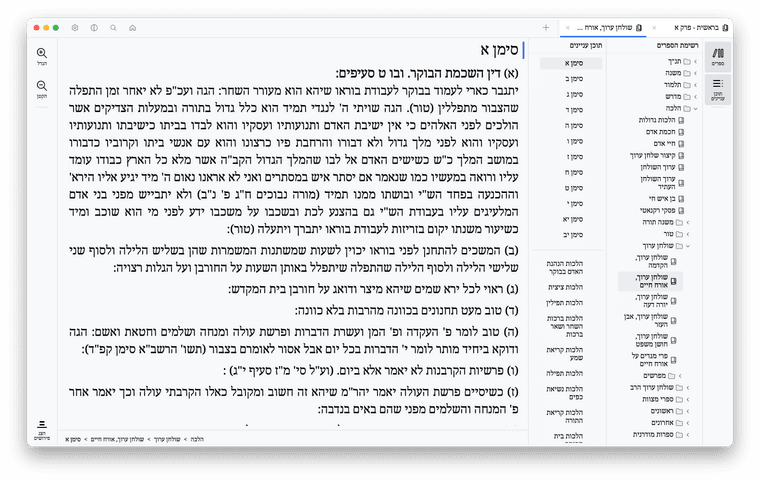Close the שולחן ערוך, אורח חיים tab
The image size is (760, 482).
click(x=569, y=27)
